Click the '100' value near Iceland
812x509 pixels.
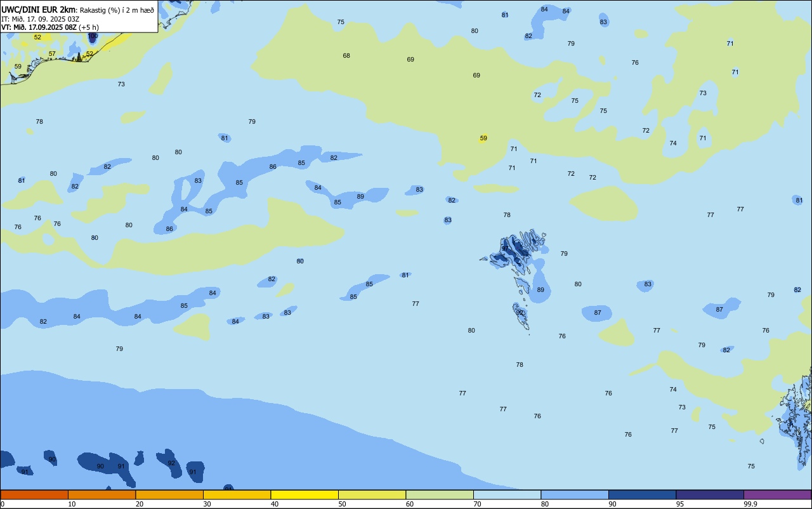point(93,36)
